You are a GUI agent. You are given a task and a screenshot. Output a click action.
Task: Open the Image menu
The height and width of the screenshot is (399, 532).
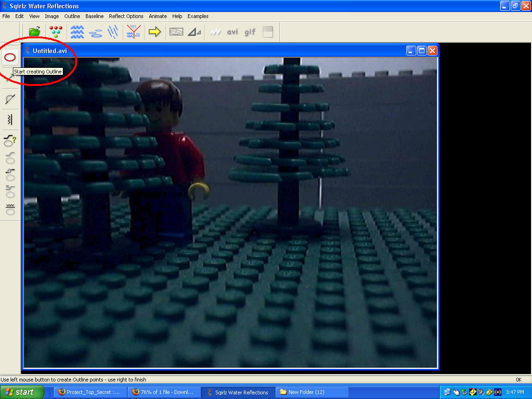52,16
